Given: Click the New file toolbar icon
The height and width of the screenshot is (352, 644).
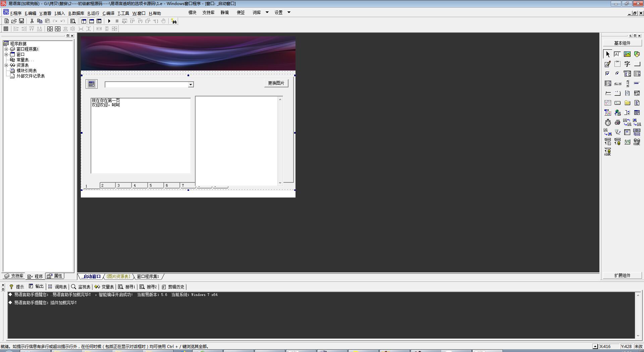Looking at the screenshot, I should pyautogui.click(x=6, y=21).
